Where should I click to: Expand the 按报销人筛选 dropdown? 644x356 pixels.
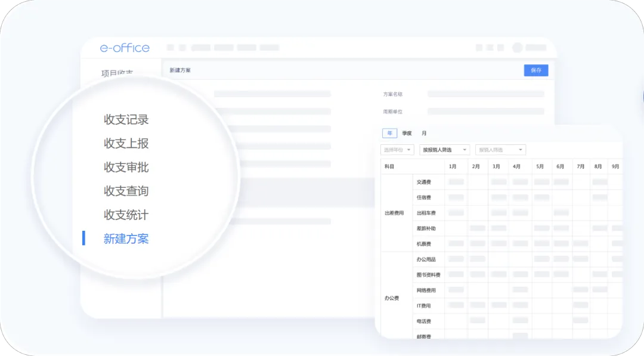(444, 150)
